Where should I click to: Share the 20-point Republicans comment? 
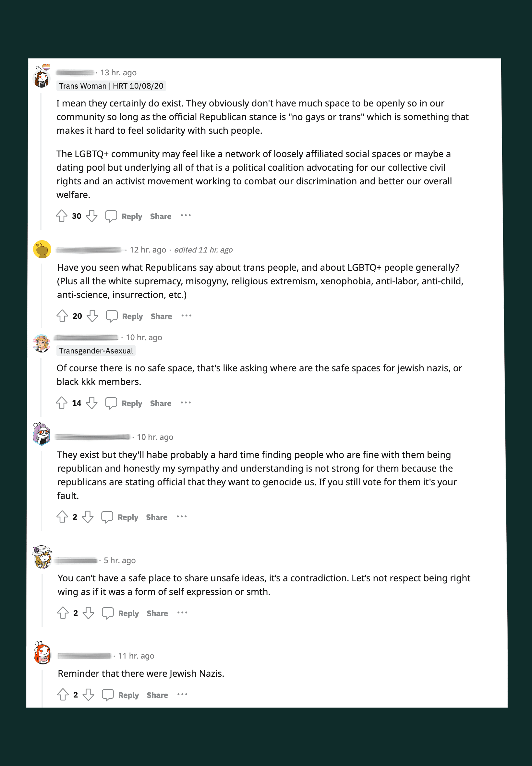click(x=161, y=316)
